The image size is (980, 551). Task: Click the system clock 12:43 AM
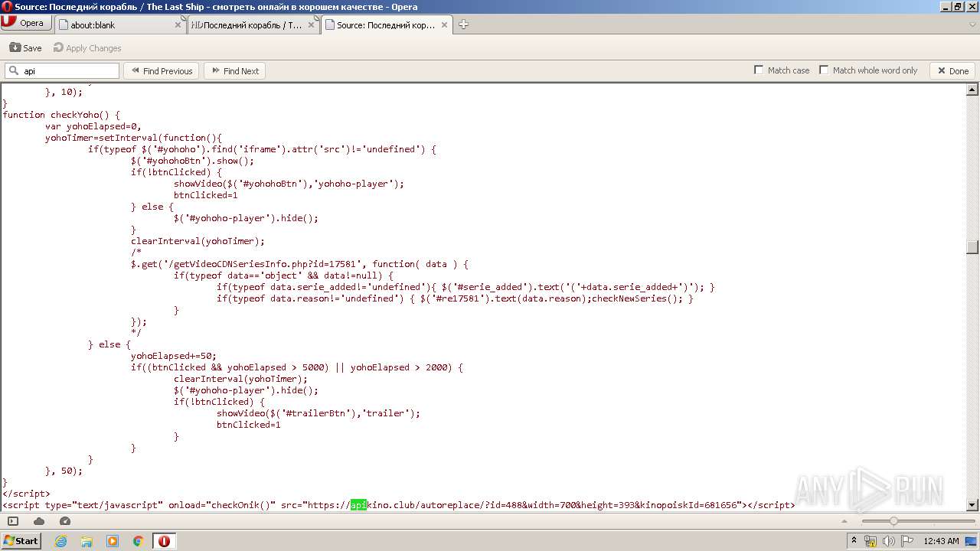(941, 541)
